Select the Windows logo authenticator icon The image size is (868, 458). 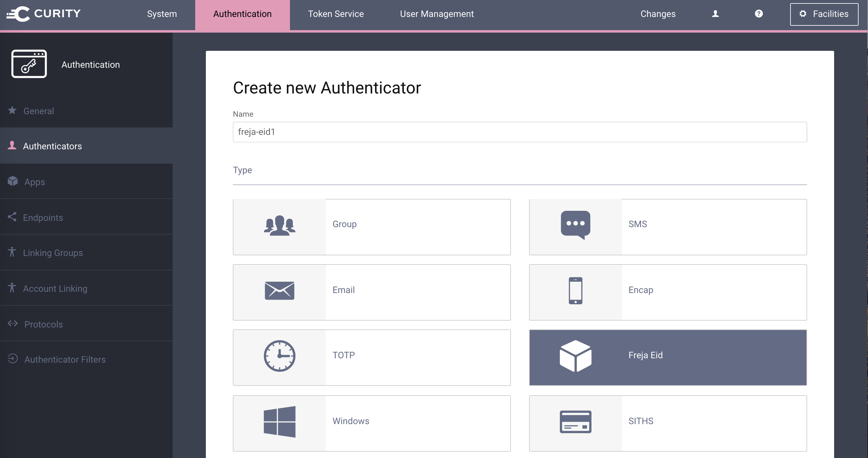(x=279, y=422)
